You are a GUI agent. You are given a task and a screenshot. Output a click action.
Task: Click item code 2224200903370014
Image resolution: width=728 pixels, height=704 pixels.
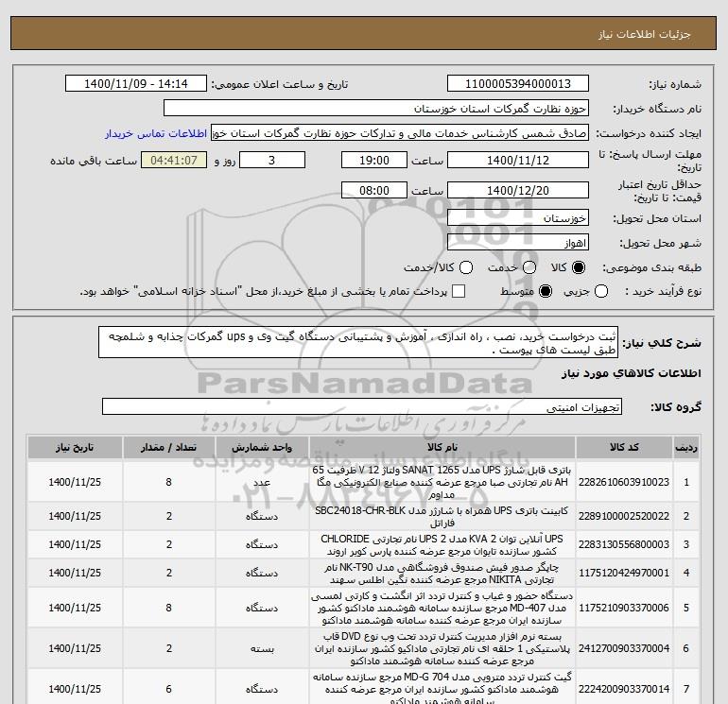click(x=624, y=689)
